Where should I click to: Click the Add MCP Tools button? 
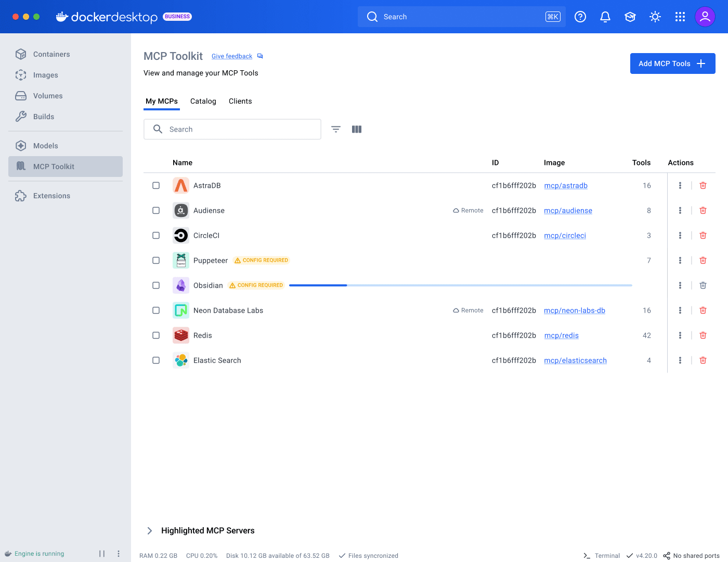pyautogui.click(x=672, y=63)
